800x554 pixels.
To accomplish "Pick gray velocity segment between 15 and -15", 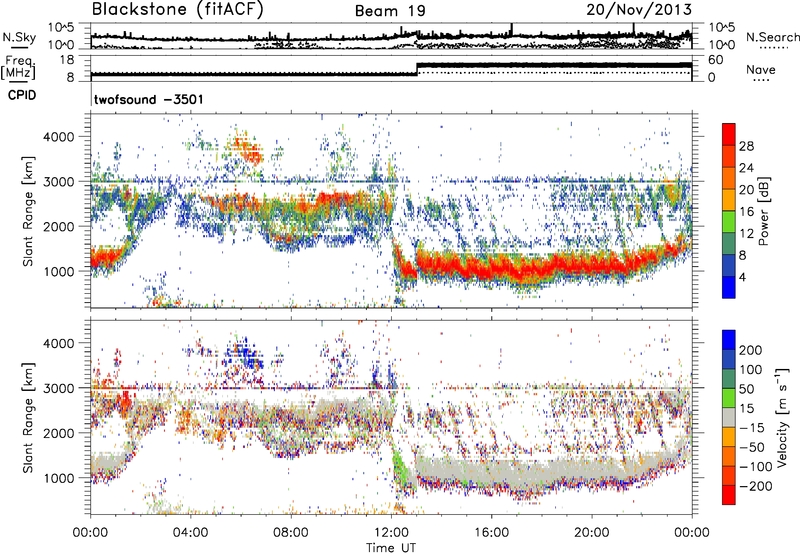I will [x=729, y=418].
